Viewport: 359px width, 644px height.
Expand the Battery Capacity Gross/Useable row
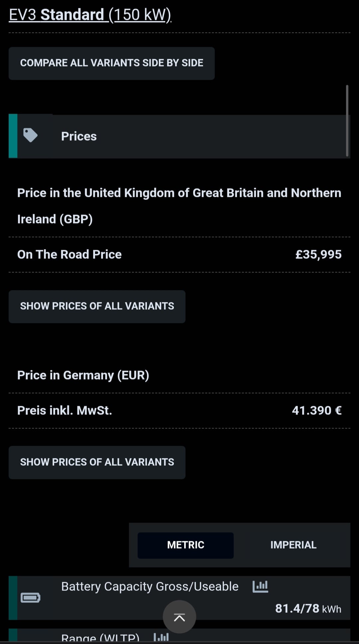(179, 598)
